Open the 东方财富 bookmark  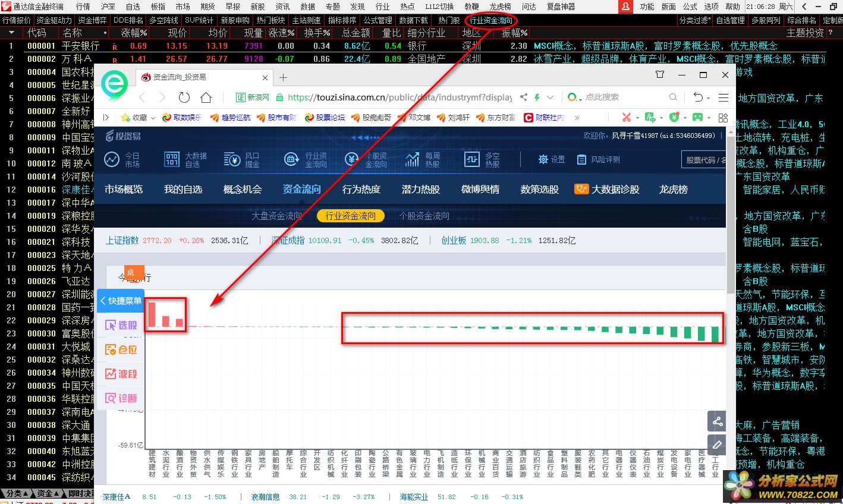[x=495, y=118]
